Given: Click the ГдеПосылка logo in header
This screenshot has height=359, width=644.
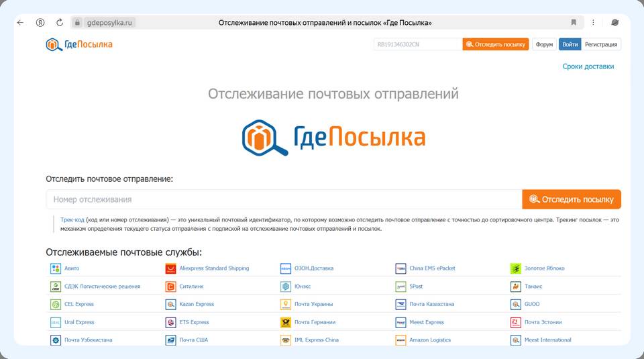Looking at the screenshot, I should pos(79,44).
